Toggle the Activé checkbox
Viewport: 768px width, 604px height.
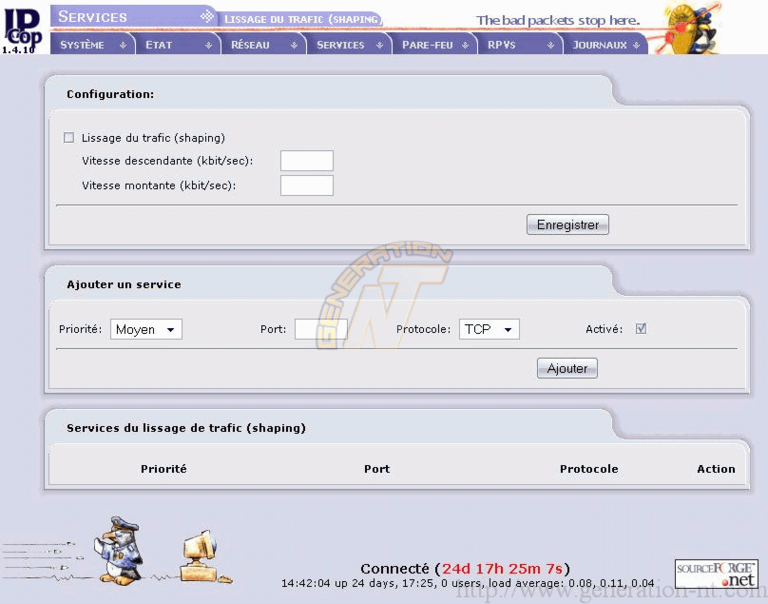pyautogui.click(x=641, y=329)
